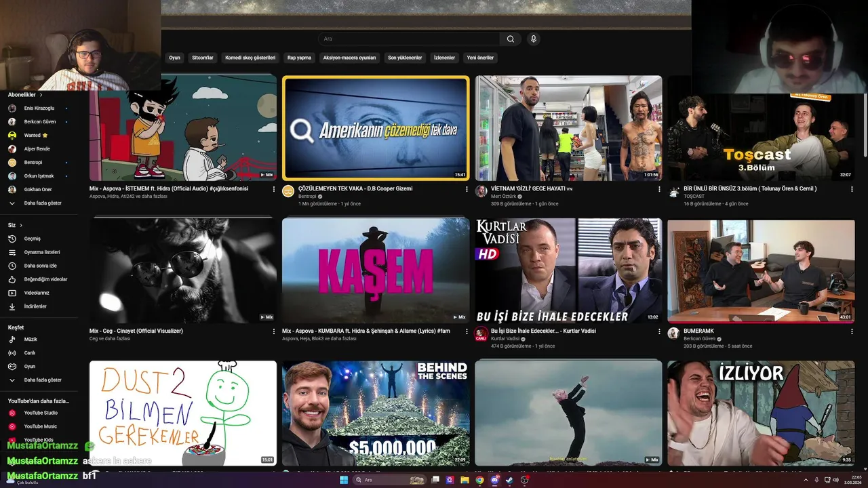Select the İzlenenler filter chip
Screen dimensions: 868x488
[444, 58]
